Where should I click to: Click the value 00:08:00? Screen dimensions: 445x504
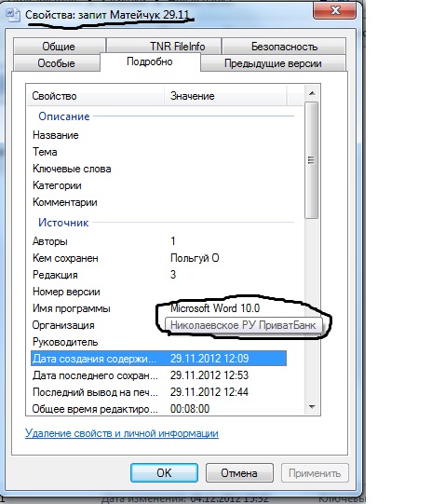point(190,409)
